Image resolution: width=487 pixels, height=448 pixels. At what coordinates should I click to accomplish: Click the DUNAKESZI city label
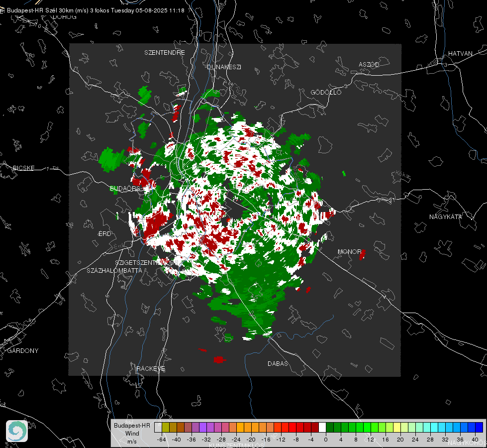pyautogui.click(x=224, y=67)
